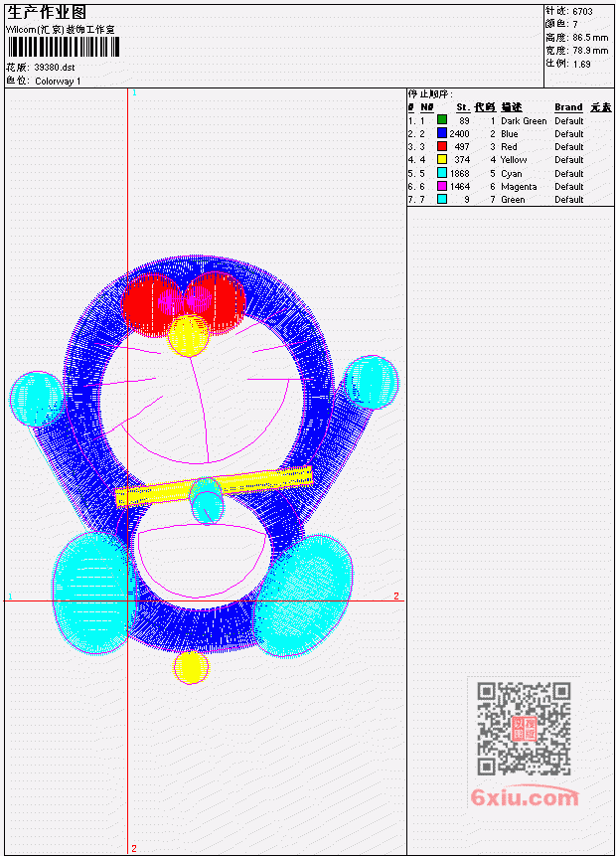Click the red '2' marker on horizontal axis
The height and width of the screenshot is (856, 616).
click(396, 596)
